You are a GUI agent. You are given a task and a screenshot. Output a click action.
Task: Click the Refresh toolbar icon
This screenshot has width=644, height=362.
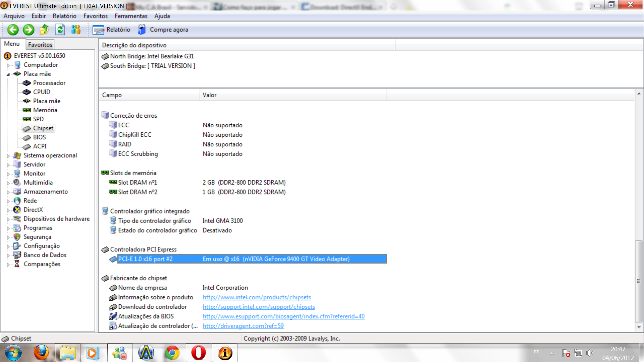pyautogui.click(x=60, y=30)
